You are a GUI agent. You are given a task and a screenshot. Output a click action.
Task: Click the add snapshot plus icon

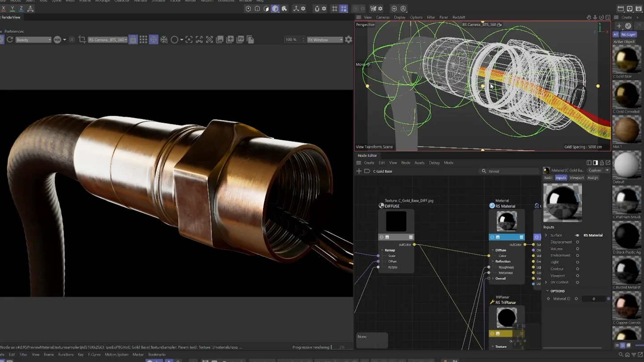pyautogui.click(x=230, y=40)
